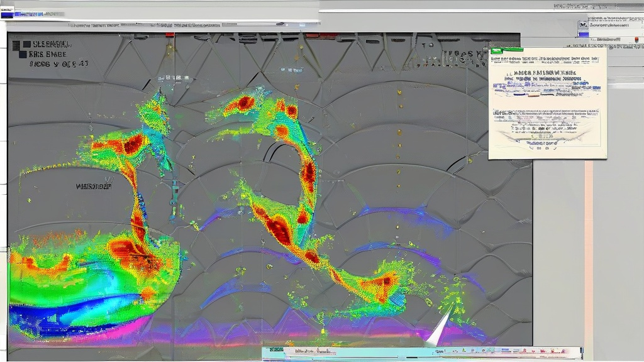Click the white cone marker in the viewport
This screenshot has width=644, height=362.
438,326
